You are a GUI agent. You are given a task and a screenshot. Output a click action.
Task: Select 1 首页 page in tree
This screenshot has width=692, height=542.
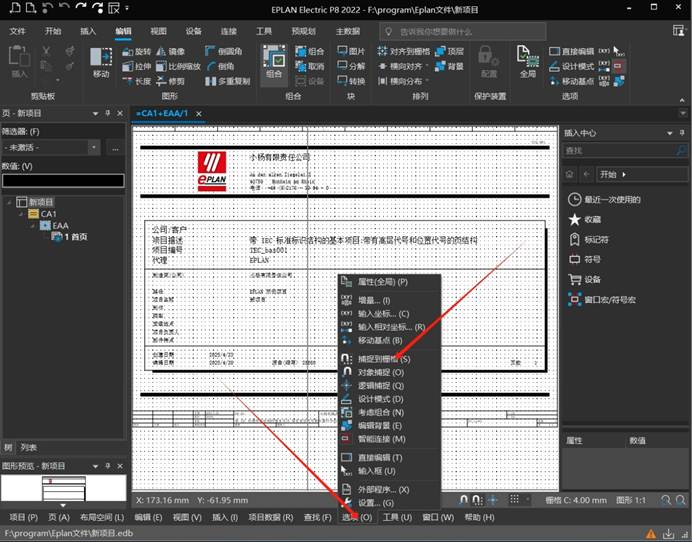click(x=70, y=237)
